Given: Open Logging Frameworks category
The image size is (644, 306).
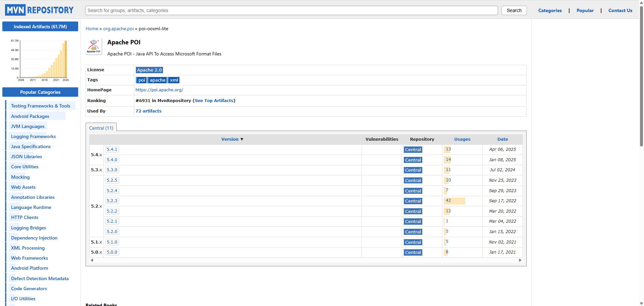Looking at the screenshot, I should click(33, 136).
